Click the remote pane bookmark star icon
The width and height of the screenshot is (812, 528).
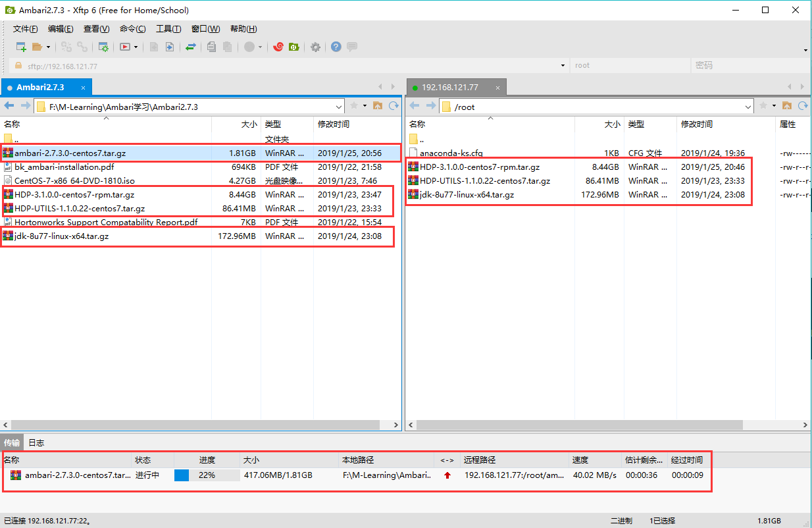(763, 105)
